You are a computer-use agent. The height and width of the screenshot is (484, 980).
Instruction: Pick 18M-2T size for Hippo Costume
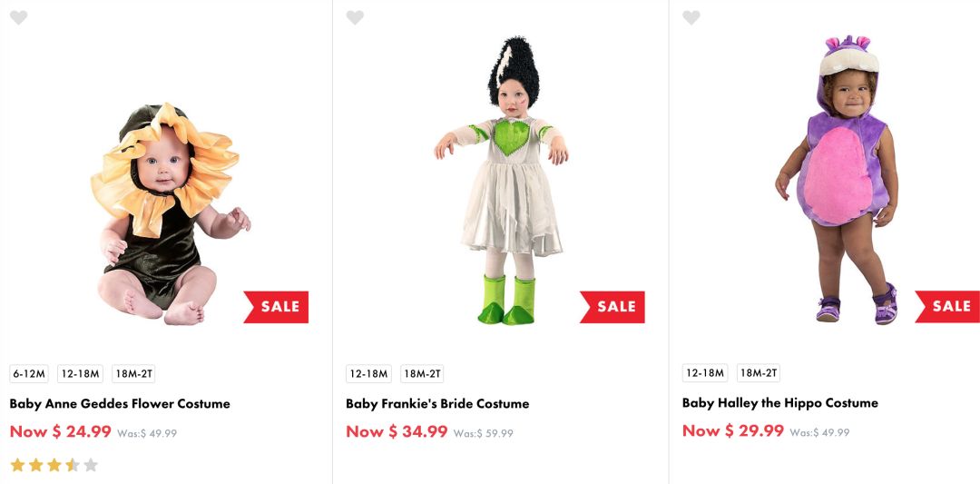(x=759, y=373)
